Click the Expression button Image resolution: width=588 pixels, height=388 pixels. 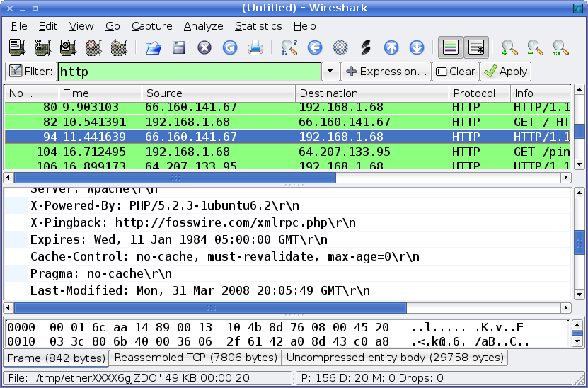[x=386, y=72]
